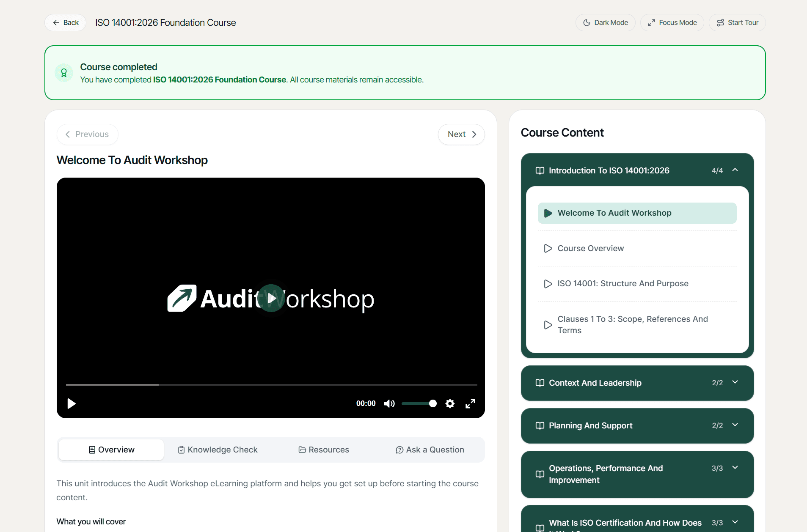Viewport: 807px width, 532px height.
Task: Enable Dark Mode
Action: coord(605,22)
